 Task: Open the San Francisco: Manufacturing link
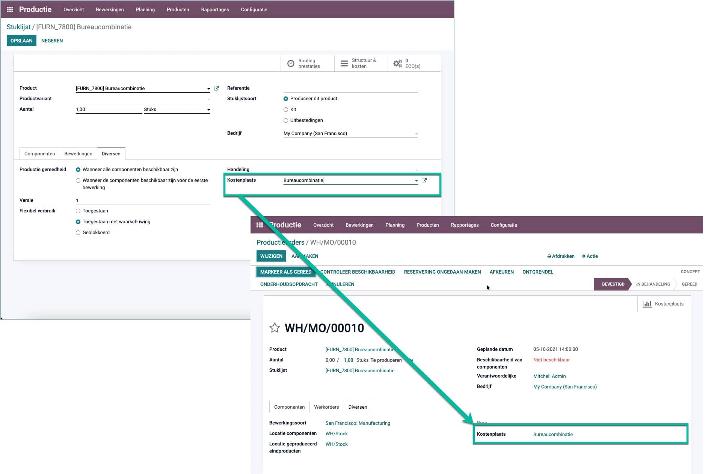point(358,423)
